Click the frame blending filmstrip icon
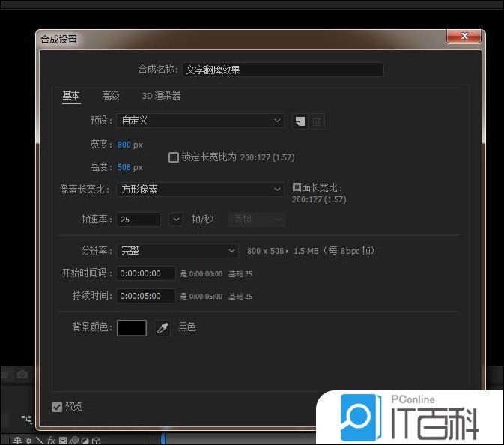Viewport: 504px width, 445px height. coord(62,441)
